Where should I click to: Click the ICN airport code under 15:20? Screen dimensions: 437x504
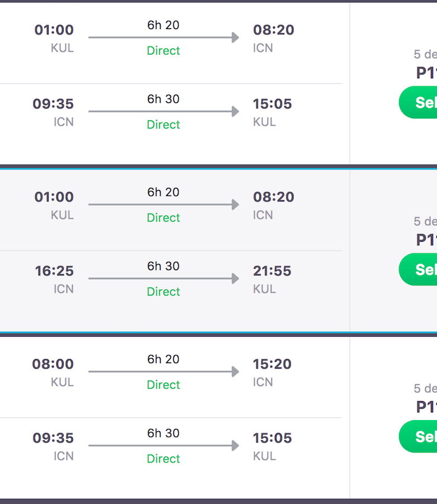pyautogui.click(x=263, y=382)
